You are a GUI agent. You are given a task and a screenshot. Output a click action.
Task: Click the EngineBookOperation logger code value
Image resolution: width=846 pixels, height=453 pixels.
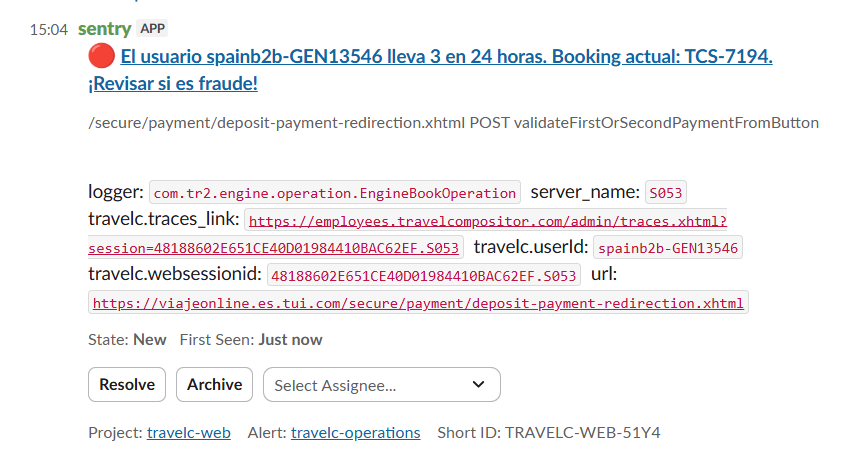(335, 193)
